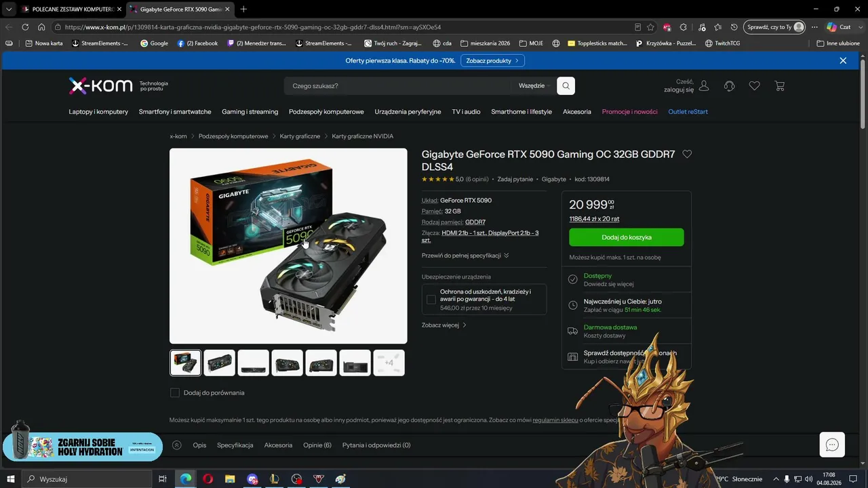Screen dimensions: 868x488
Task: Add product to favorites with heart beside title
Action: [x=687, y=155]
